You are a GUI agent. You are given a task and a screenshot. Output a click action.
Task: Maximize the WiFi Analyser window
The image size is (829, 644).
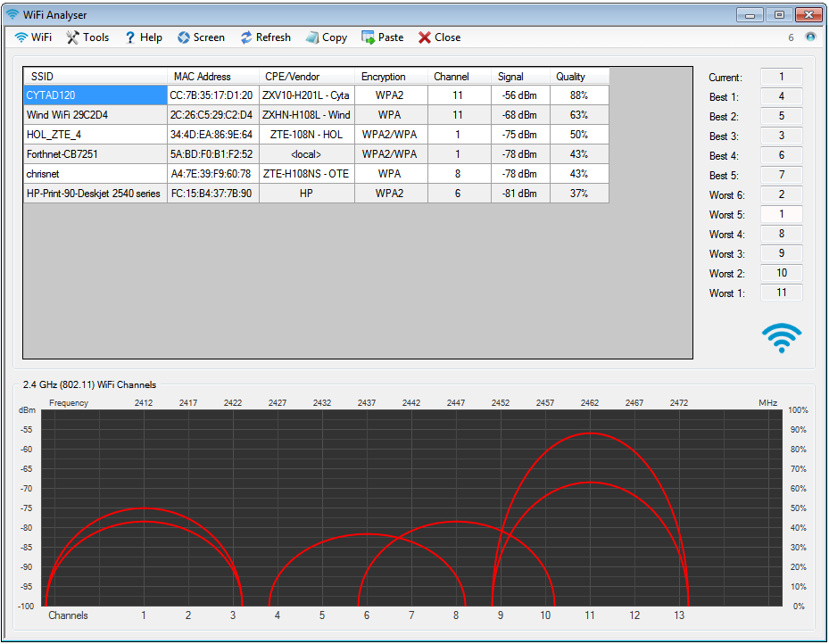(779, 14)
